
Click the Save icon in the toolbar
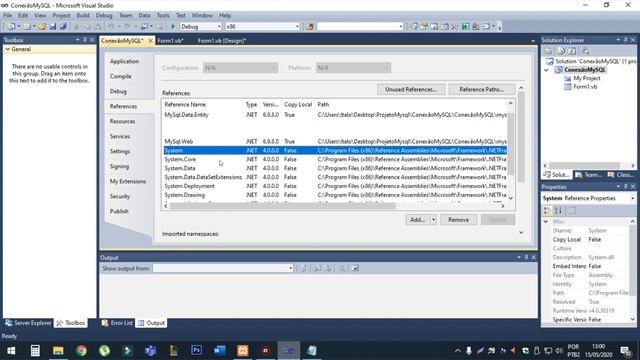pos(53,27)
